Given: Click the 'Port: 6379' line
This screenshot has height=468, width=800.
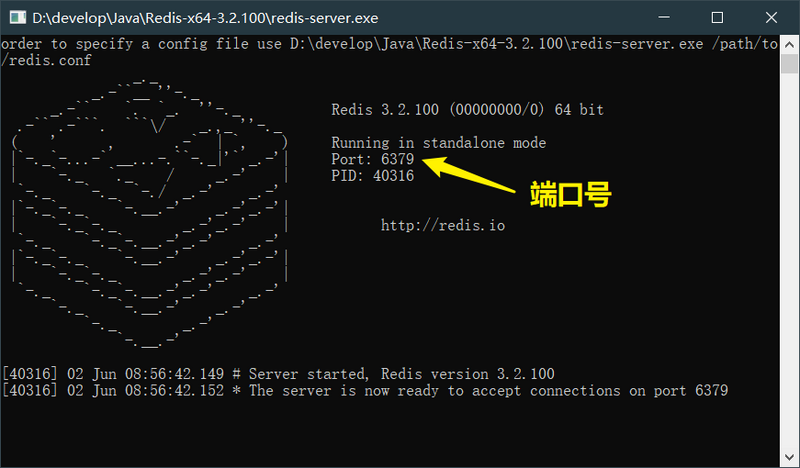Looking at the screenshot, I should (x=372, y=159).
